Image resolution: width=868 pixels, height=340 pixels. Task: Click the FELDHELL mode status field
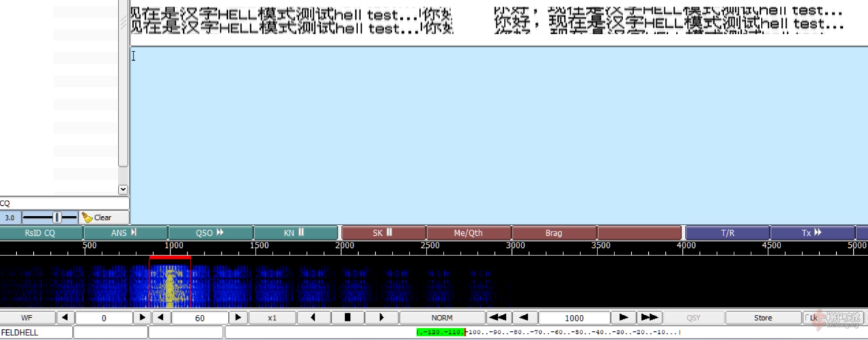(x=36, y=333)
